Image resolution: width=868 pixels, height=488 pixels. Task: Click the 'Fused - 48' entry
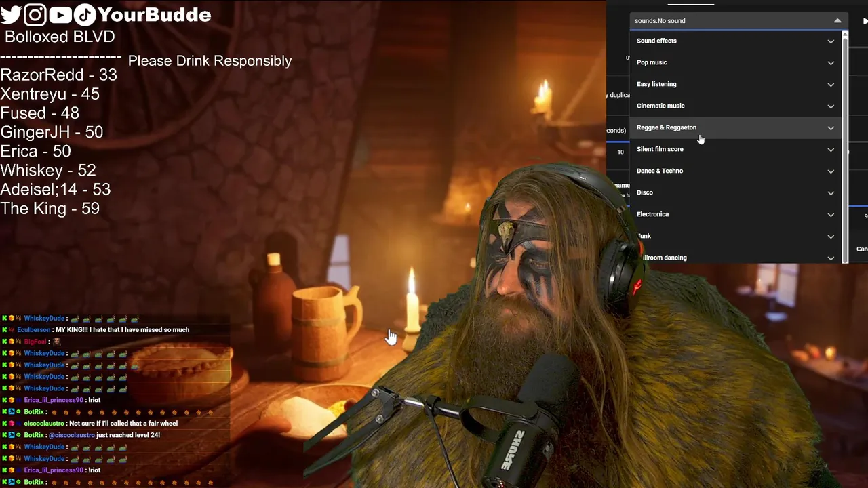39,113
